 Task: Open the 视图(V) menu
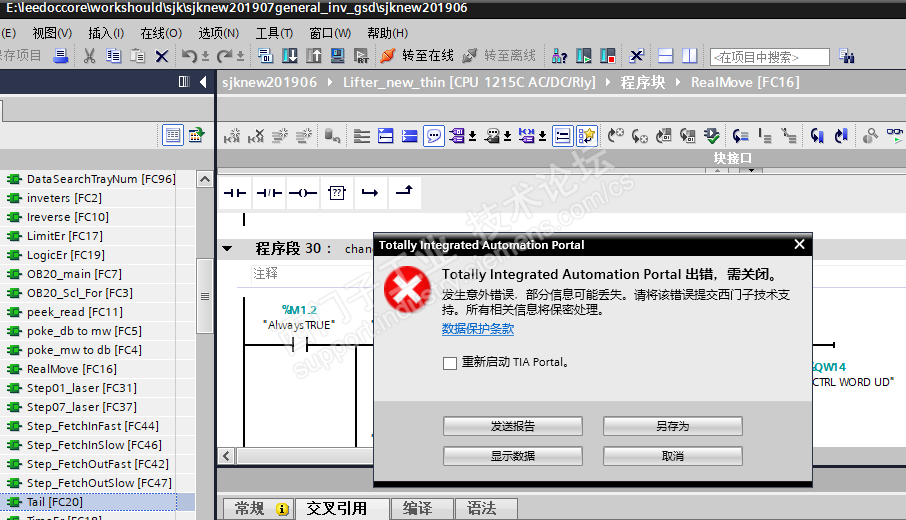pos(52,34)
